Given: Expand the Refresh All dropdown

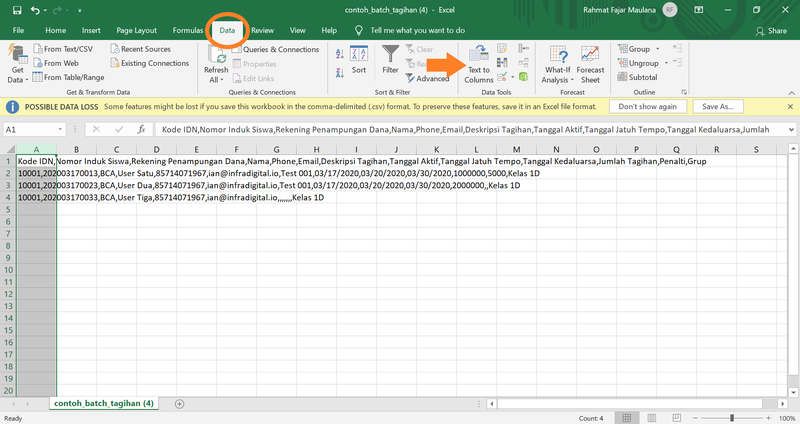Looking at the screenshot, I should [x=216, y=80].
